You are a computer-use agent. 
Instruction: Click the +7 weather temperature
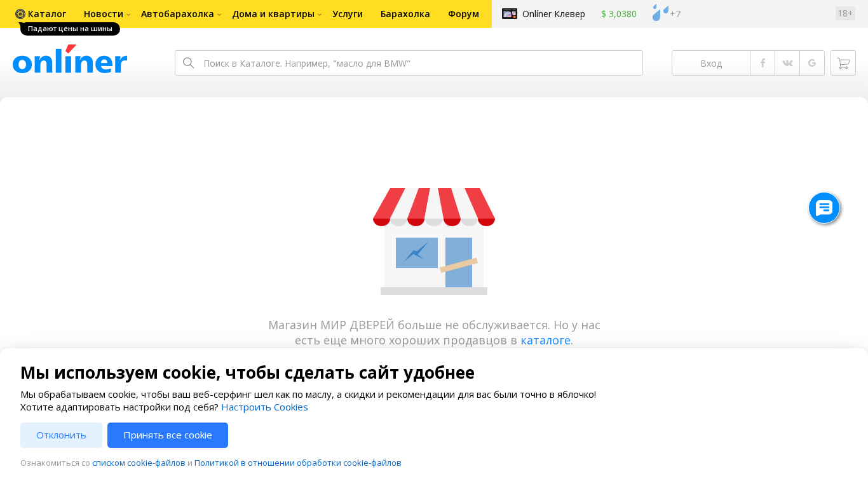click(675, 14)
